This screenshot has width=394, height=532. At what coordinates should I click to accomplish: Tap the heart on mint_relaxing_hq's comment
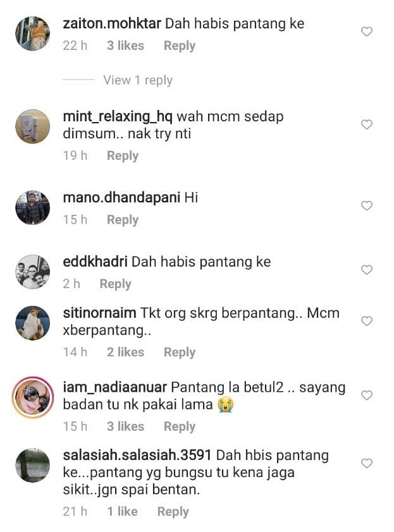[x=366, y=124]
